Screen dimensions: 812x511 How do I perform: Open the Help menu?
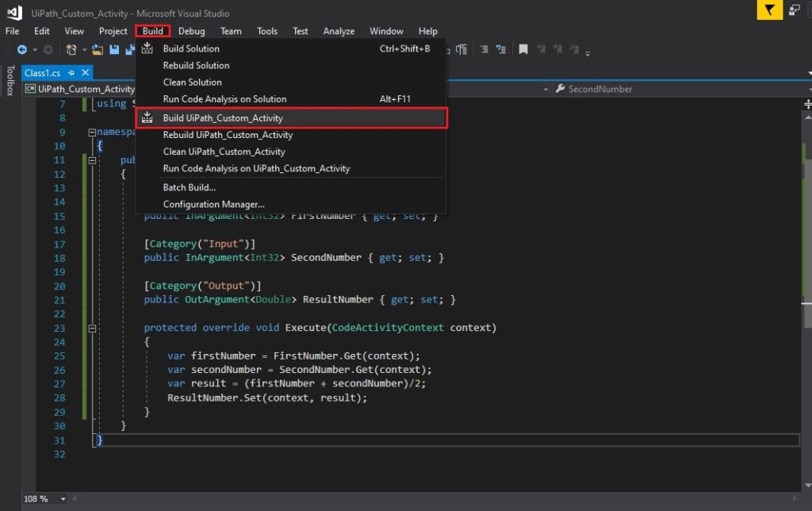point(427,31)
